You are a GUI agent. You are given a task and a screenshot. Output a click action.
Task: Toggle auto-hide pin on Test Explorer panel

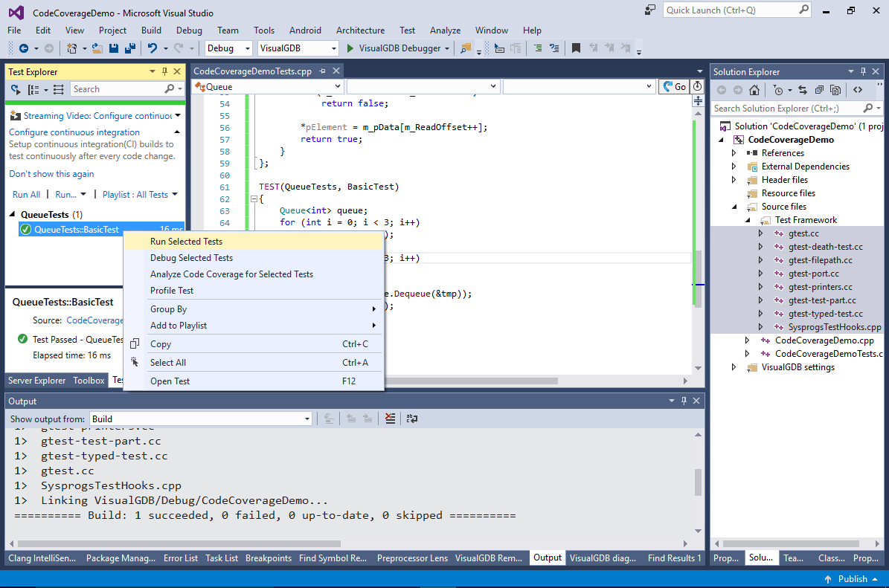pyautogui.click(x=165, y=71)
